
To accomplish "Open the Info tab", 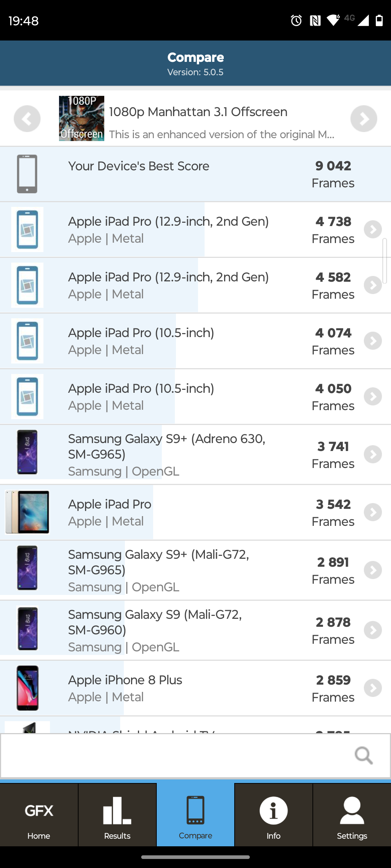I will click(273, 815).
